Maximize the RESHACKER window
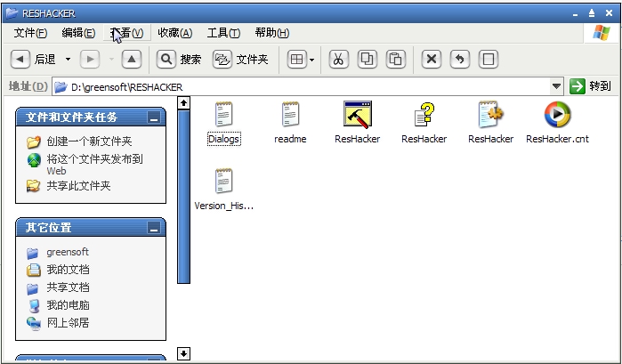622x364 pixels. tap(592, 13)
